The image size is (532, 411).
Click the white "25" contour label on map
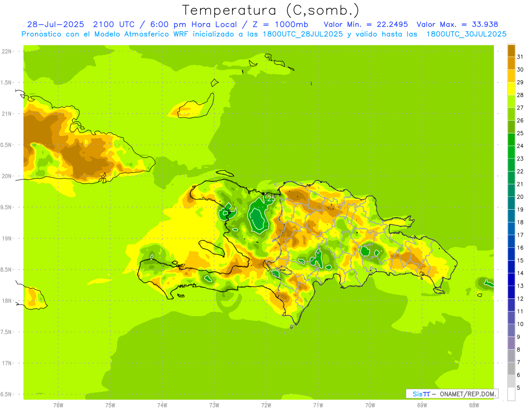point(271,199)
